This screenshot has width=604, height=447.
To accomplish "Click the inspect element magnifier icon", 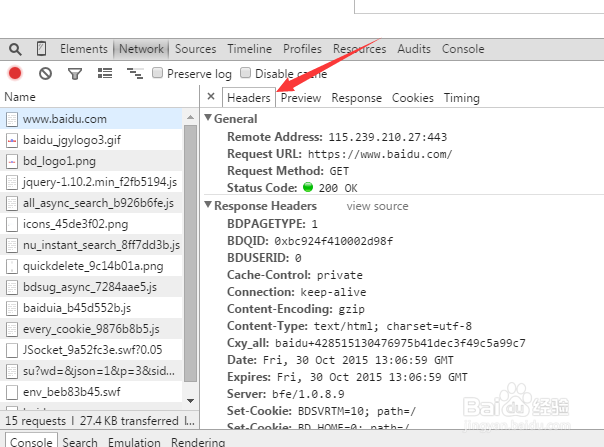I will [15, 49].
